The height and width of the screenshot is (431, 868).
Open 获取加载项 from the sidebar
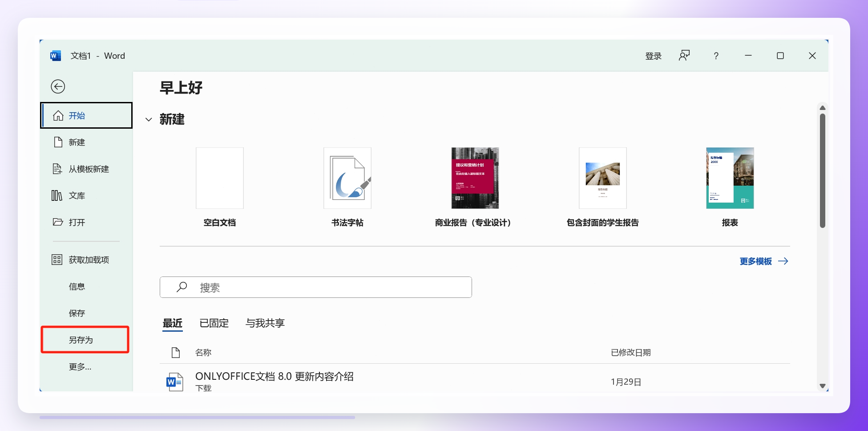86,260
